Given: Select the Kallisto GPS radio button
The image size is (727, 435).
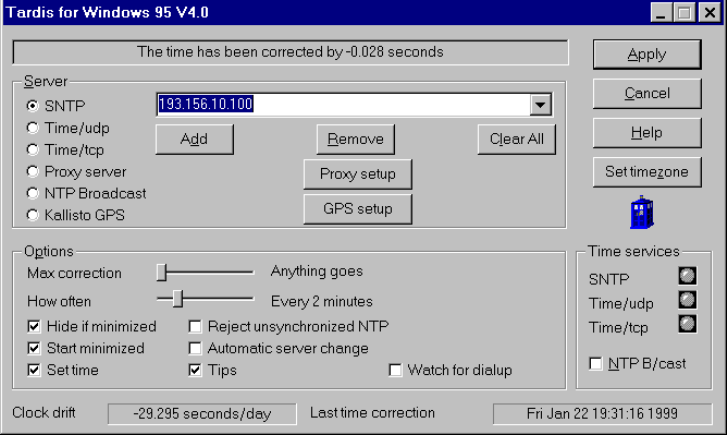Looking at the screenshot, I should [32, 215].
